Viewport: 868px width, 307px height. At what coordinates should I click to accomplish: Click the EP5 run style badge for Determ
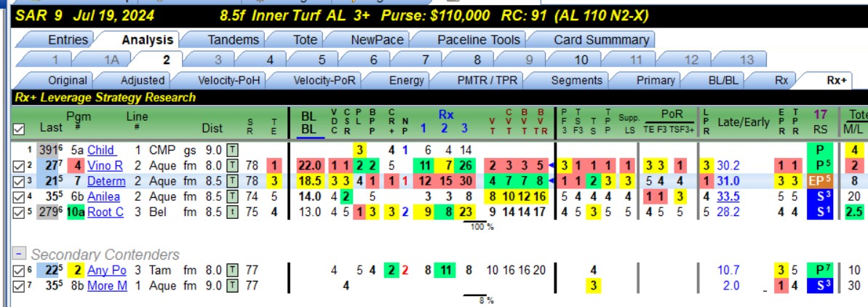click(x=820, y=181)
